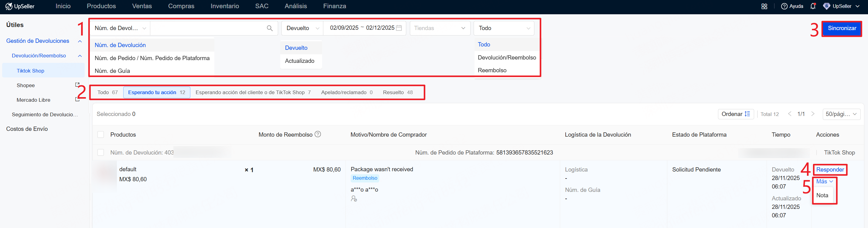Image resolution: width=868 pixels, height=228 pixels.
Task: Click the Responder link
Action: 829,170
